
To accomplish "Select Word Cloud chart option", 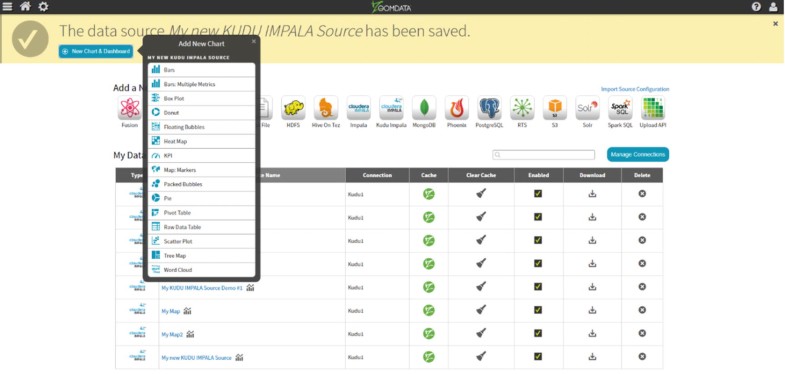I will tap(202, 270).
